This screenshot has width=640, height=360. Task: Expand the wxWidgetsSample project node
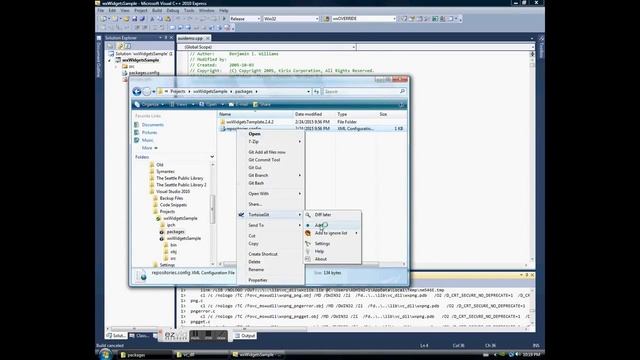point(109,60)
